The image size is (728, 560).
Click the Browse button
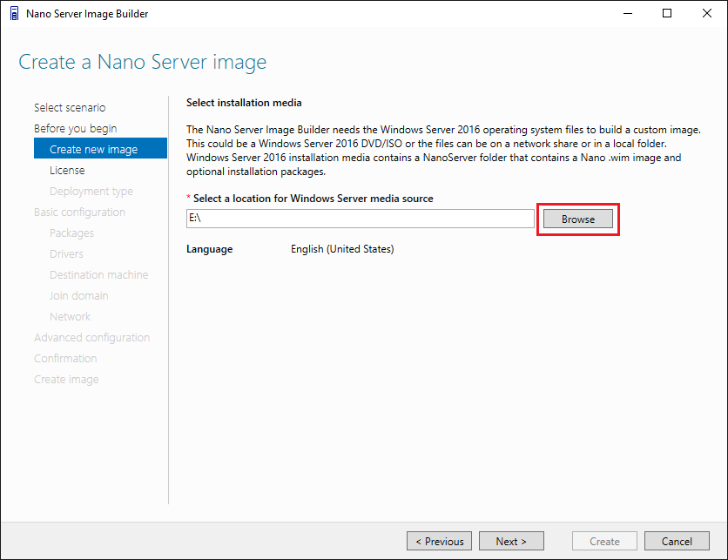click(x=578, y=219)
